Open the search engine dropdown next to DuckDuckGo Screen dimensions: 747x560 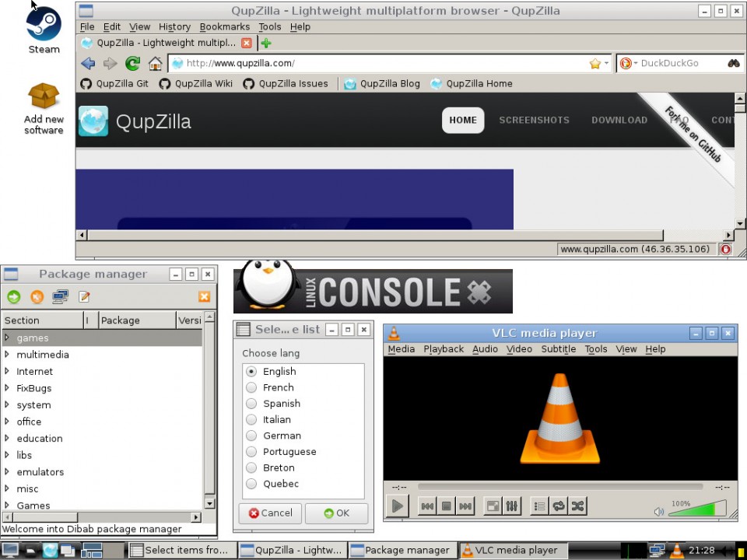pos(636,63)
